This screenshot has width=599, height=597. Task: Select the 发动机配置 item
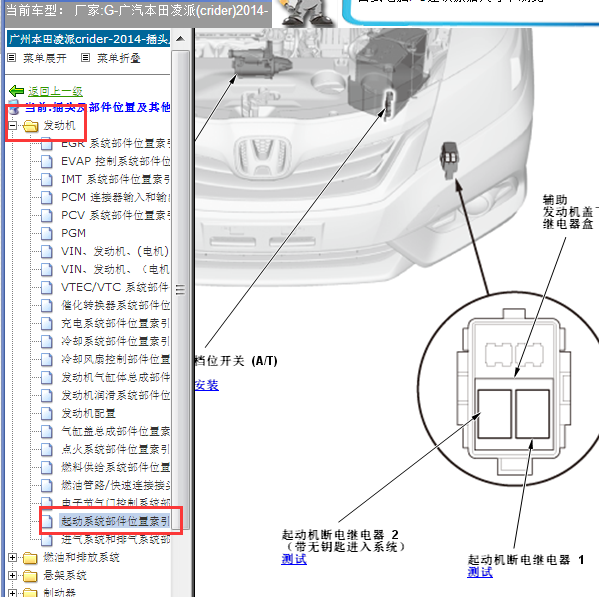88,413
